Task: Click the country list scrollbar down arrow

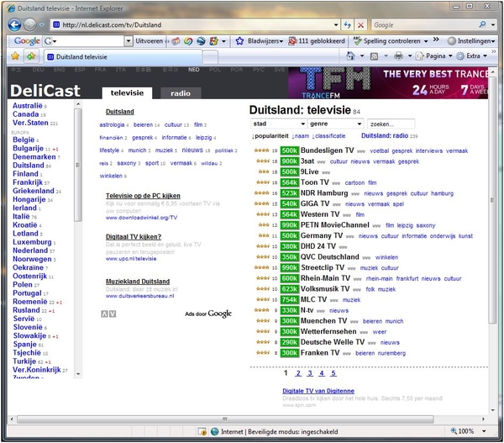Action: tap(78, 374)
